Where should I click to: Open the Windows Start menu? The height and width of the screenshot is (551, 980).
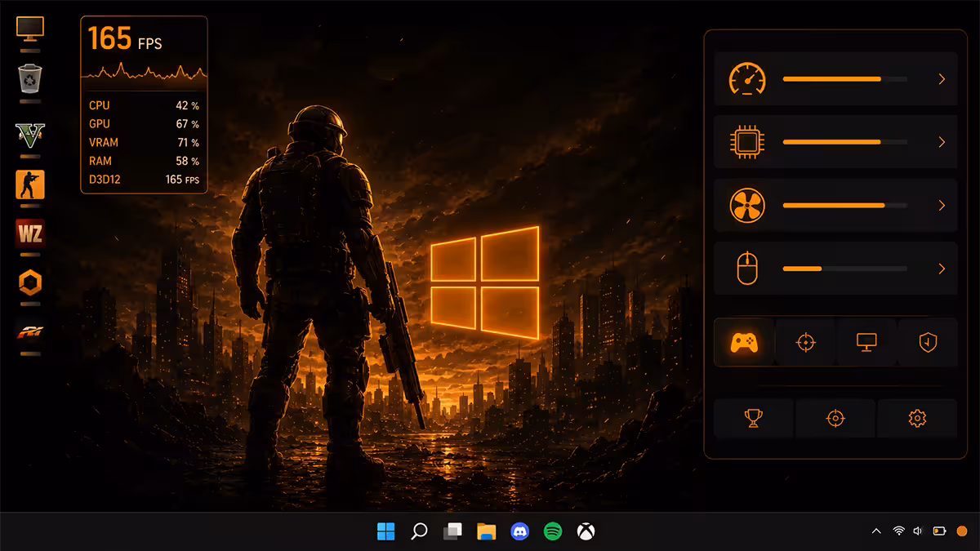pyautogui.click(x=385, y=531)
